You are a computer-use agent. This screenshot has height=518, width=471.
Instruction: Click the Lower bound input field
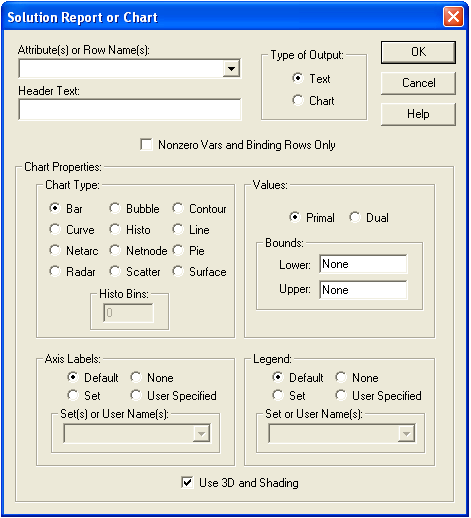tap(363, 264)
